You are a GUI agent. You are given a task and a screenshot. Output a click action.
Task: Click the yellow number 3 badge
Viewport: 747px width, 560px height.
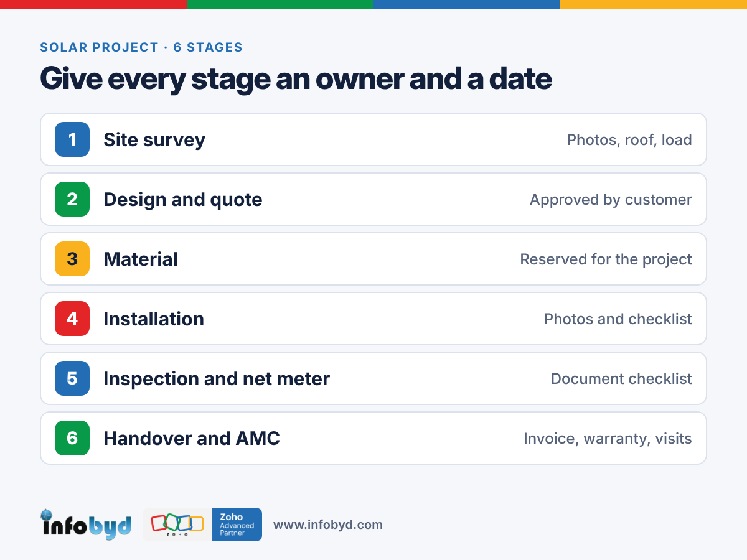tap(72, 259)
